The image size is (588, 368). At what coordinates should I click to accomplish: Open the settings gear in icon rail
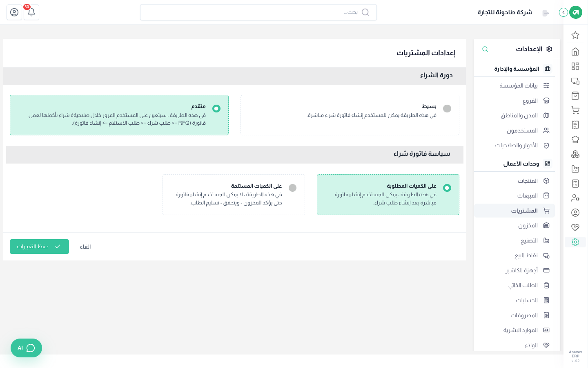[575, 242]
